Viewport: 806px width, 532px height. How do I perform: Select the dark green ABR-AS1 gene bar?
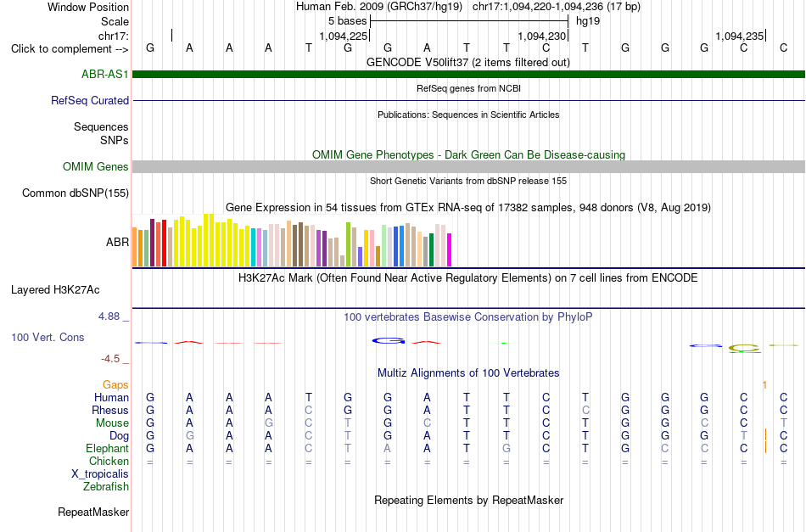[469, 74]
